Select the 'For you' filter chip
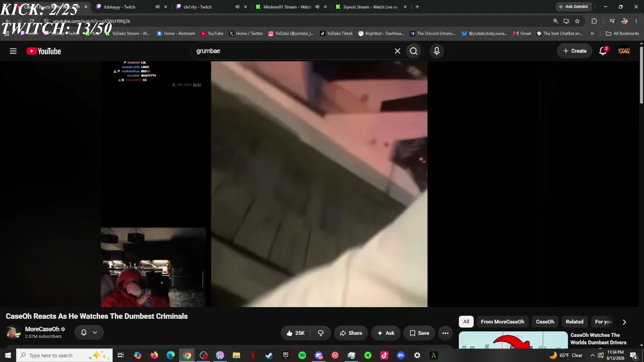Image resolution: width=644 pixels, height=362 pixels. click(x=603, y=322)
